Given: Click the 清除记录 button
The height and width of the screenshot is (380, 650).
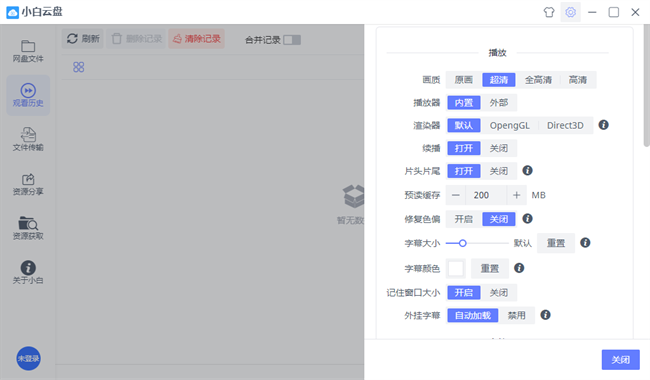Looking at the screenshot, I should [196, 39].
